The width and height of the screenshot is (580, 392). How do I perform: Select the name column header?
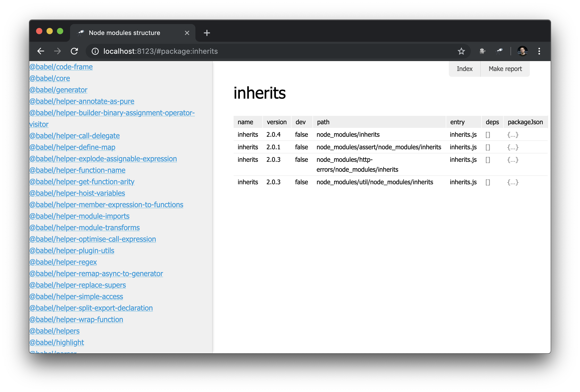[x=246, y=122]
